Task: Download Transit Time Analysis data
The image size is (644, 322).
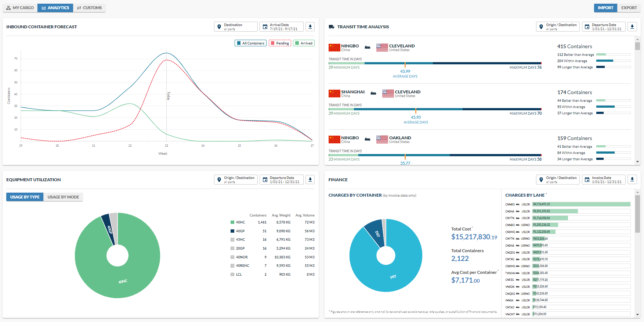Action: coord(632,27)
